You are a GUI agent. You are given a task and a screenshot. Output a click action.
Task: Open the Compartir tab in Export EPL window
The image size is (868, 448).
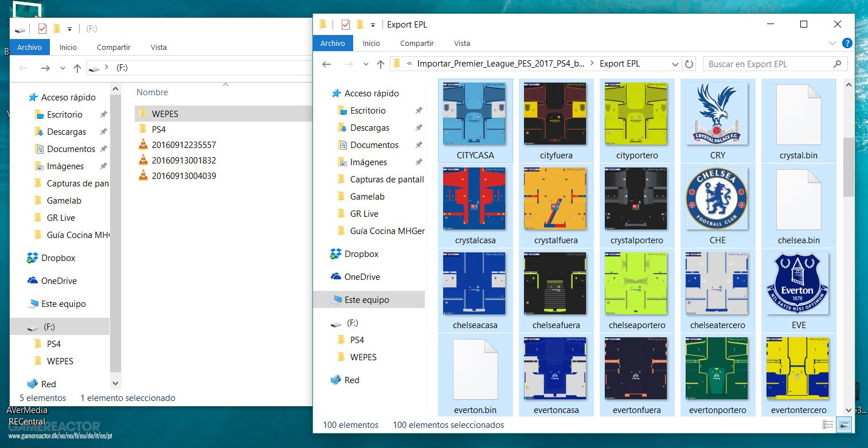click(x=417, y=43)
